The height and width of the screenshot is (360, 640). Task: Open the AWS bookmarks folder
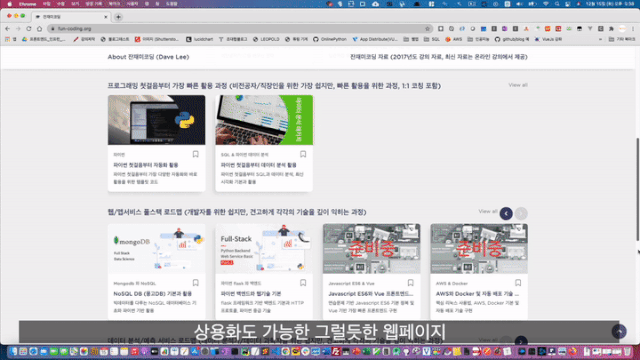[x=453, y=39]
